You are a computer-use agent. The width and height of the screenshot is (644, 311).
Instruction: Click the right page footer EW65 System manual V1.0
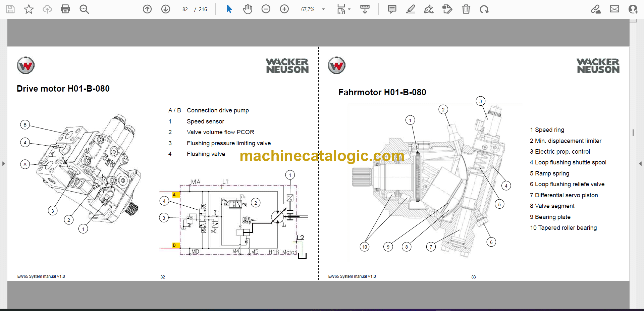click(x=352, y=276)
